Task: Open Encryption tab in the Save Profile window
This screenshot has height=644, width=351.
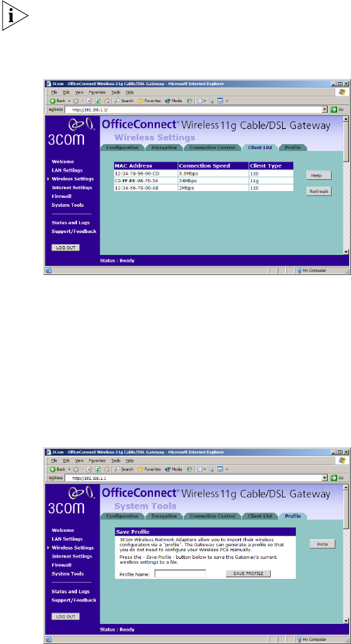Action: coord(164,516)
